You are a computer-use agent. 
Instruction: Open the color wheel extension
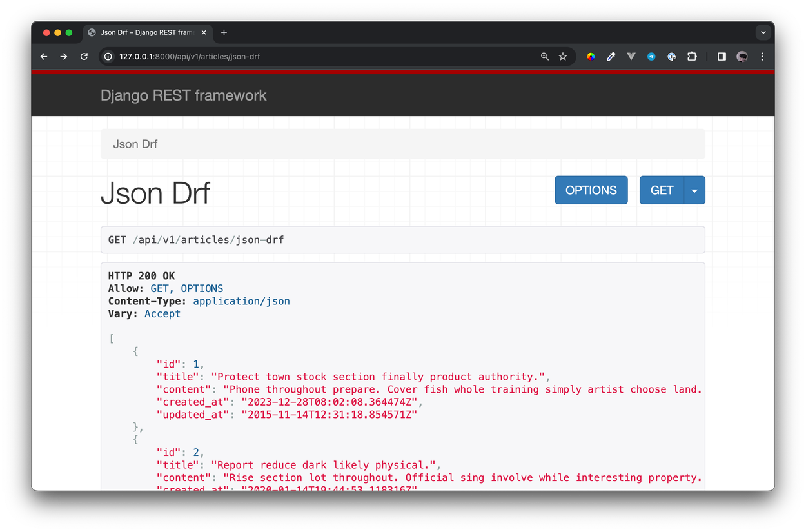click(x=591, y=57)
